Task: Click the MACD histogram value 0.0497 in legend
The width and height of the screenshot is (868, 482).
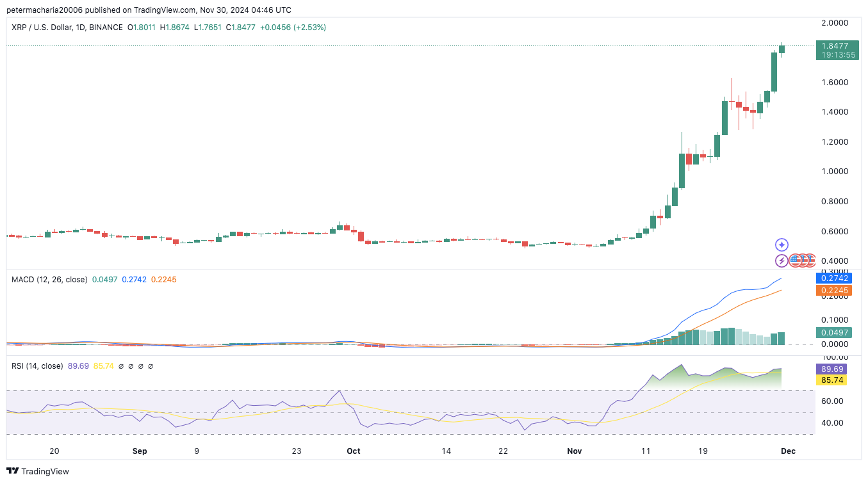Action: (x=105, y=280)
